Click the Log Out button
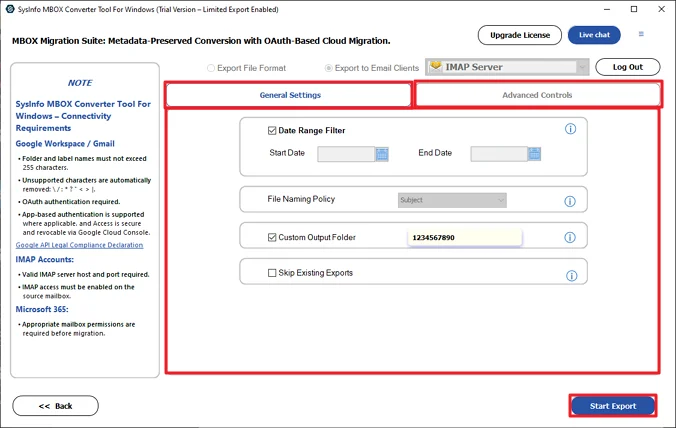676x428 pixels. 628,67
